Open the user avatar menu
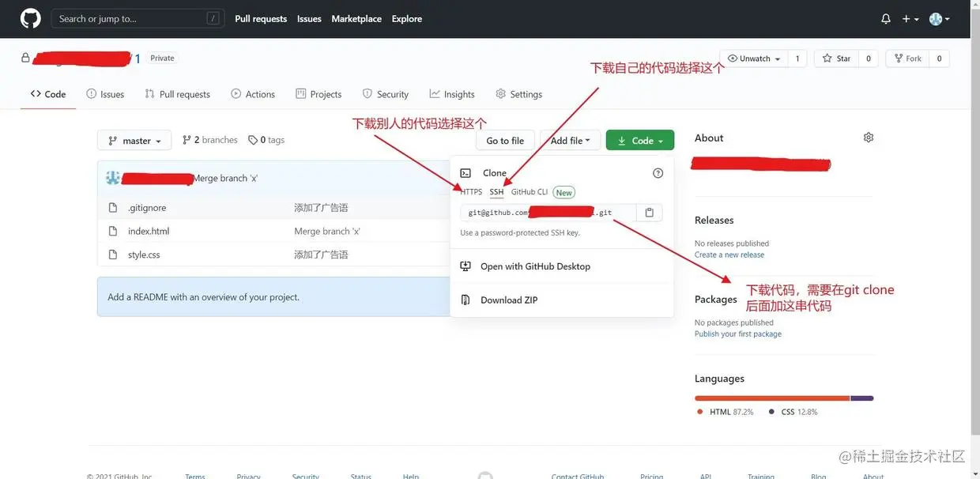The image size is (980, 479). pos(939,19)
